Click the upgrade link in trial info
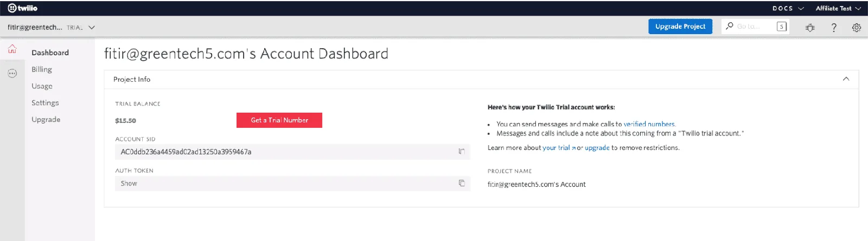Viewport: 868px width, 241px height. point(597,148)
